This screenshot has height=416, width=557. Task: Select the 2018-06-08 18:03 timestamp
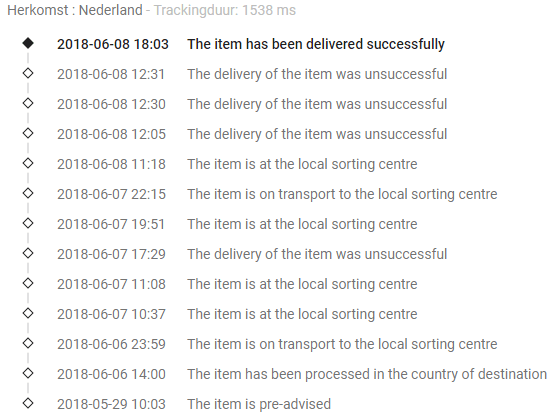pos(113,44)
